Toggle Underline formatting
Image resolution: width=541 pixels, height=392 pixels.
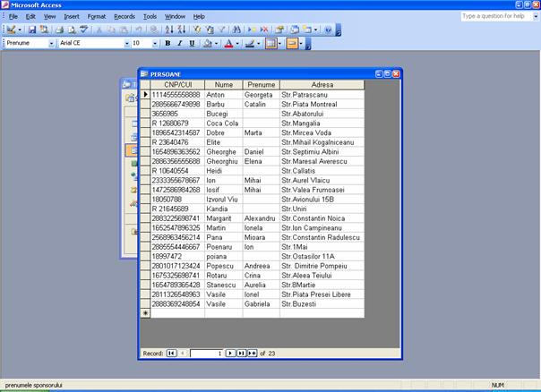pyautogui.click(x=191, y=43)
